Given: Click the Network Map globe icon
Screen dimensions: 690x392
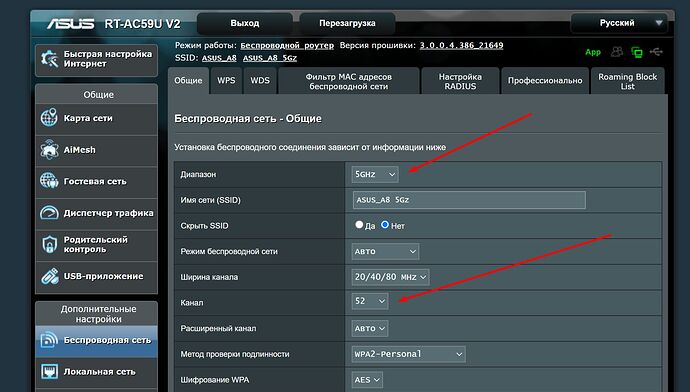Looking at the screenshot, I should tap(49, 117).
